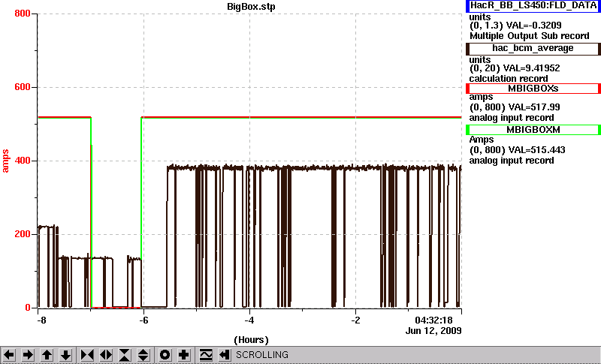
Task: Shift graph down using the down arrow
Action: 65,355
